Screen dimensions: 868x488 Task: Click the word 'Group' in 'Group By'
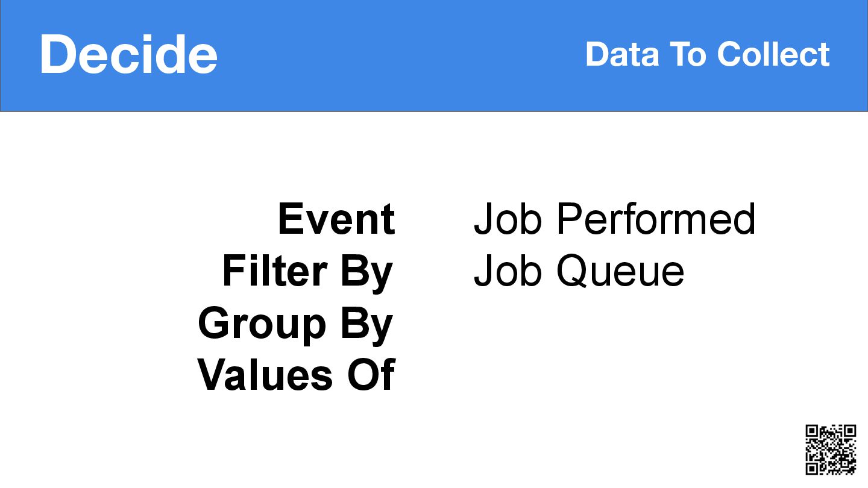coord(262,324)
